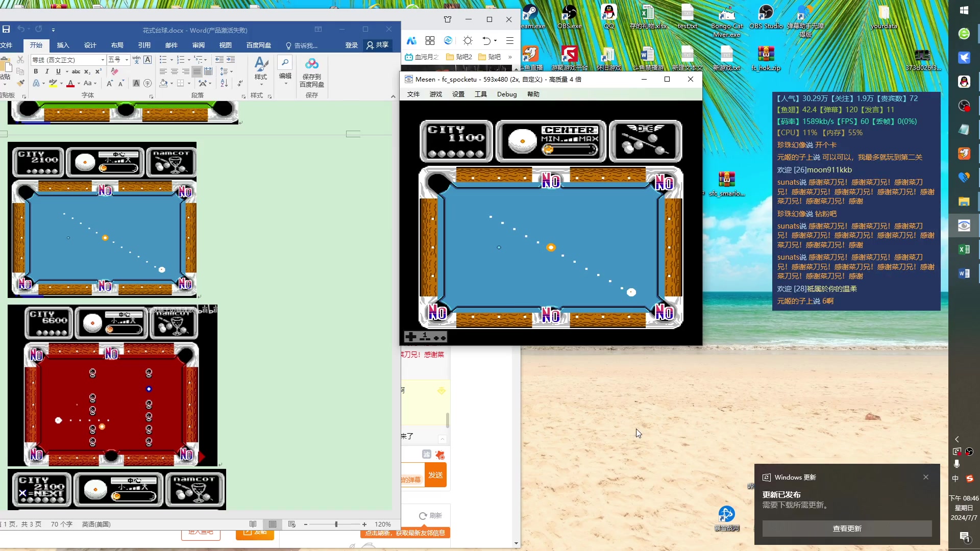Open the Debug menu in Mesen
The width and height of the screenshot is (980, 551).
[x=507, y=94]
